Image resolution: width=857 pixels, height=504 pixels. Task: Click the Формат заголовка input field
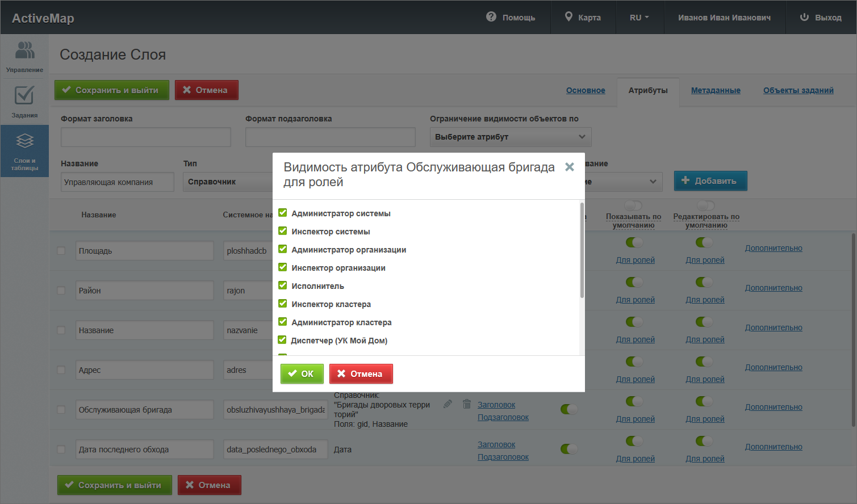[x=145, y=137]
